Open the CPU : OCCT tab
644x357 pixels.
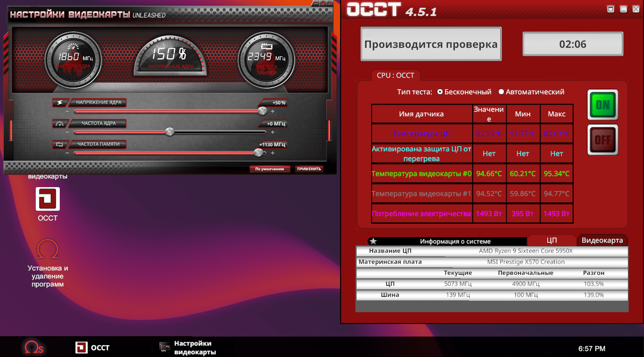[396, 75]
